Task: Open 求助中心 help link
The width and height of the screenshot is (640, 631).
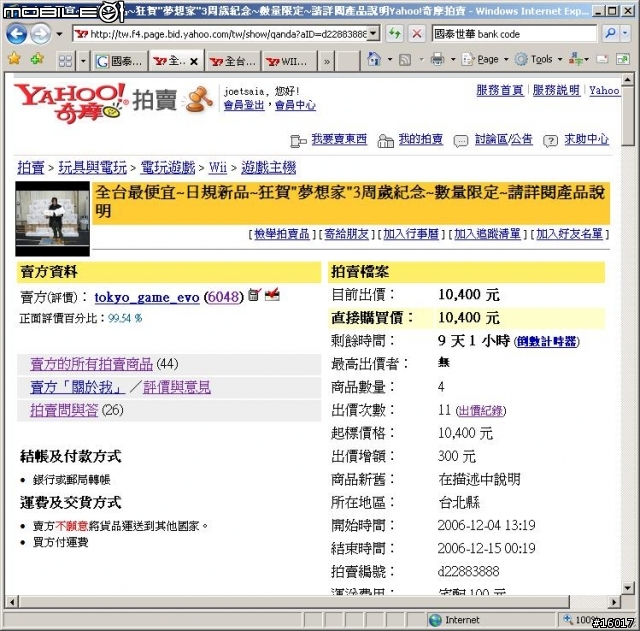Action: click(x=587, y=139)
